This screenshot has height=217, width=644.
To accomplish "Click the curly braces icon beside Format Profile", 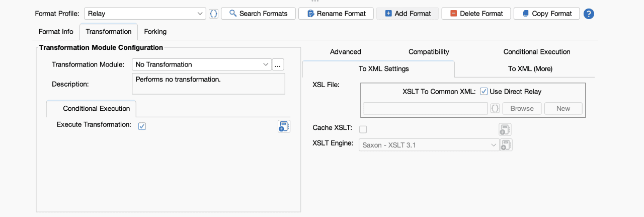I will tap(214, 14).
